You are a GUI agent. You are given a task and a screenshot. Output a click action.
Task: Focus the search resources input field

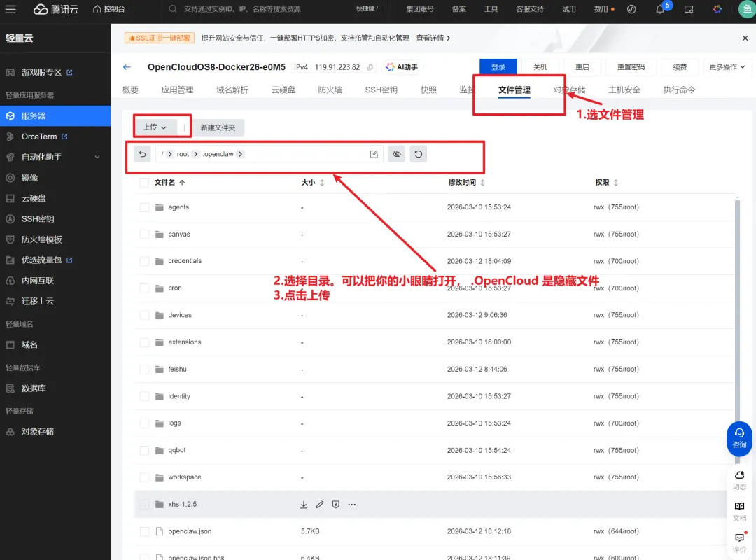(242, 9)
